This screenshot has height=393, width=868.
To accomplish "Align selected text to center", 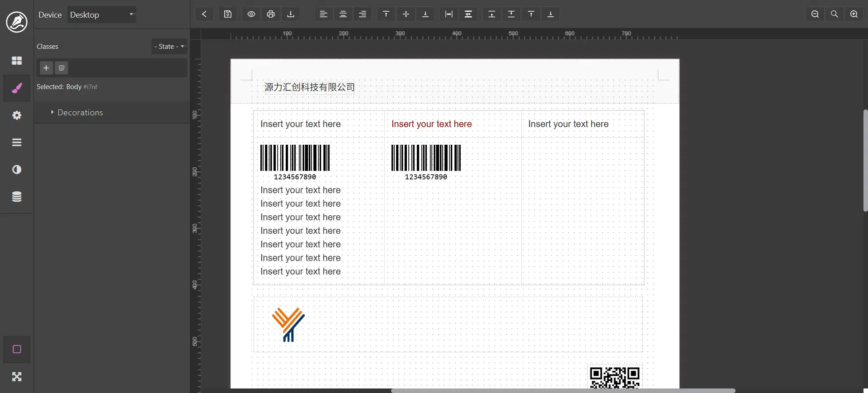I will point(343,14).
